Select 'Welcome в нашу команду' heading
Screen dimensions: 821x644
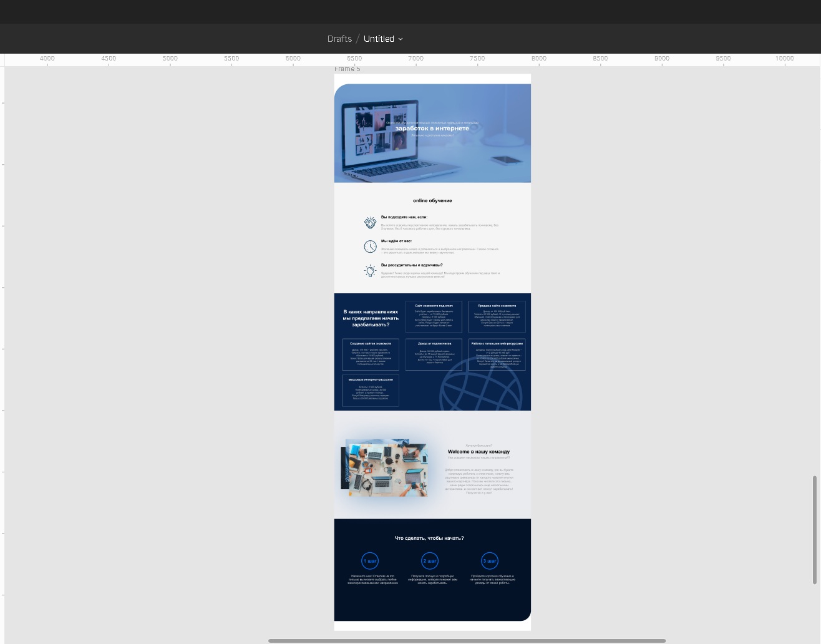479,452
